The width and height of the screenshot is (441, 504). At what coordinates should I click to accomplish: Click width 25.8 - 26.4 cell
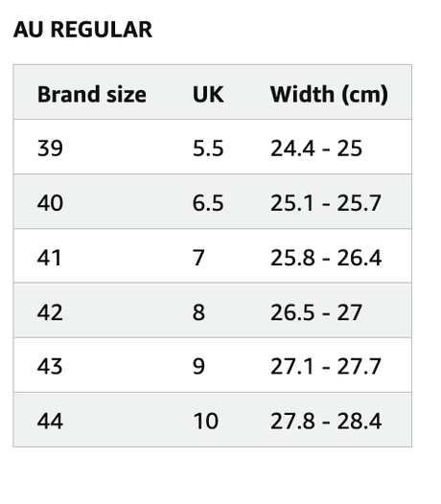pos(326,258)
